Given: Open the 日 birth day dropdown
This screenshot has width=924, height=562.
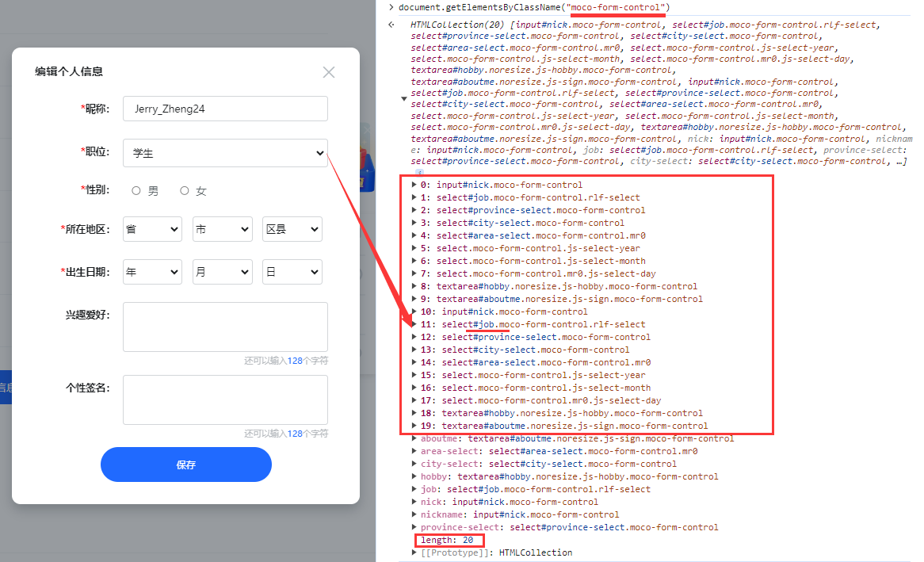Looking at the screenshot, I should click(292, 272).
